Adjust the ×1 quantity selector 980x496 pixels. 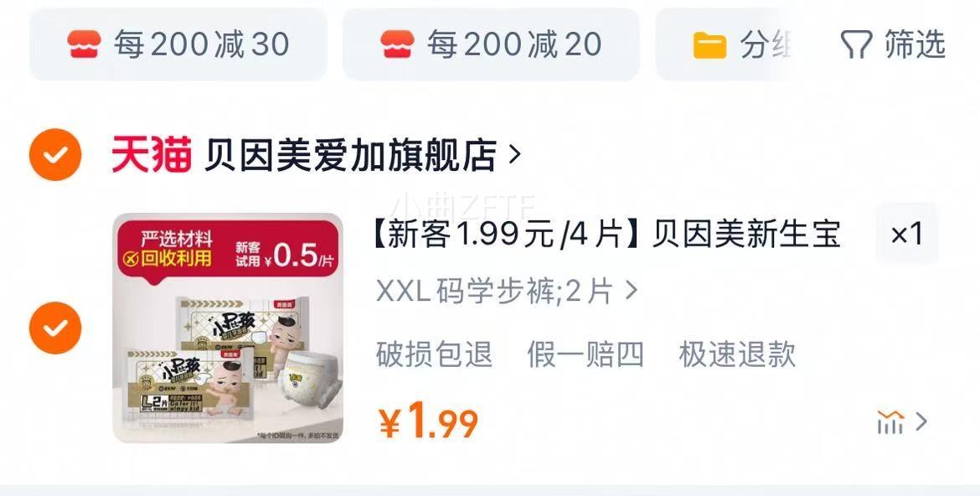[907, 234]
